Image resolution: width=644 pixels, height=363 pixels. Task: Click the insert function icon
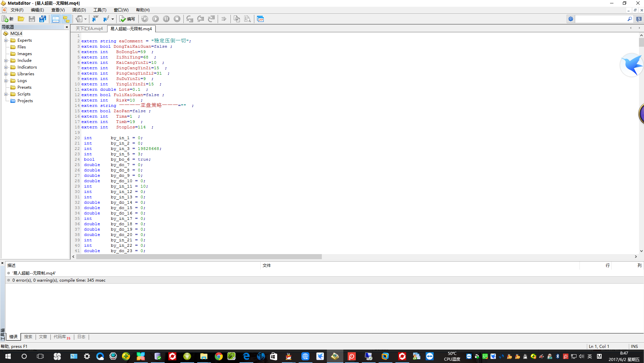106,19
